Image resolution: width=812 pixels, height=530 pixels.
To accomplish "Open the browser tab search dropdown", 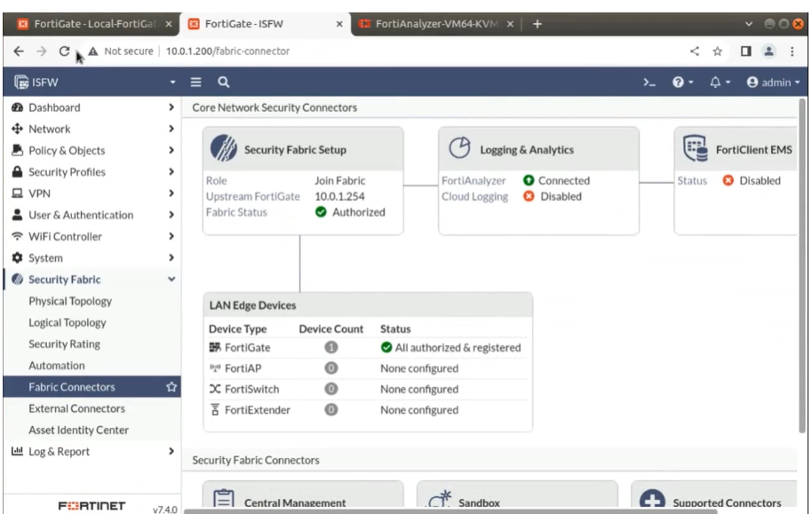I will pos(749,24).
